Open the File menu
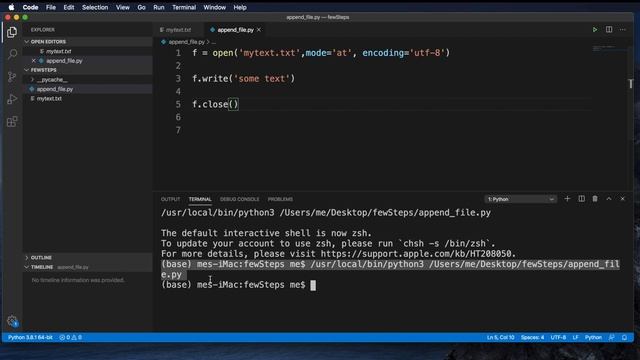The width and height of the screenshot is (640, 360). 51,7
